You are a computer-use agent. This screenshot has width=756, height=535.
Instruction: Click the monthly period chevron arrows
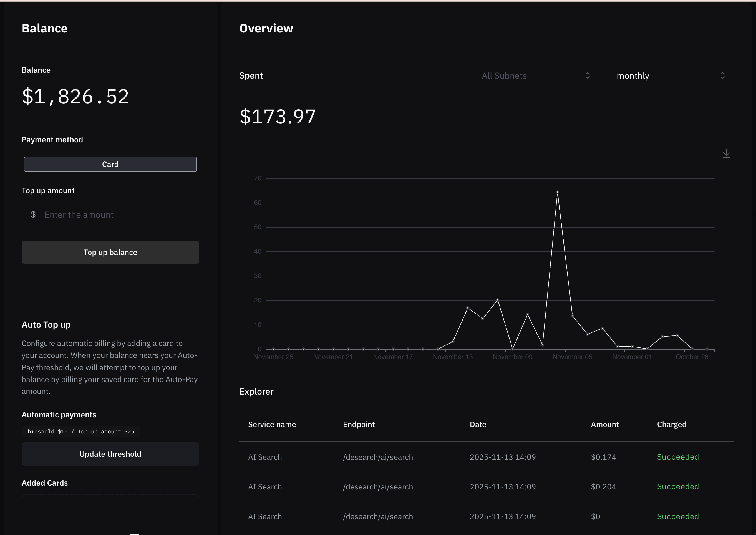(722, 76)
